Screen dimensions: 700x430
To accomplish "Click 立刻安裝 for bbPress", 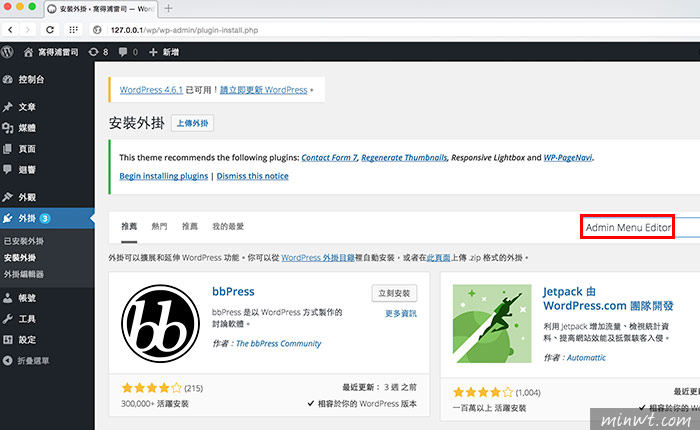I will pos(394,293).
